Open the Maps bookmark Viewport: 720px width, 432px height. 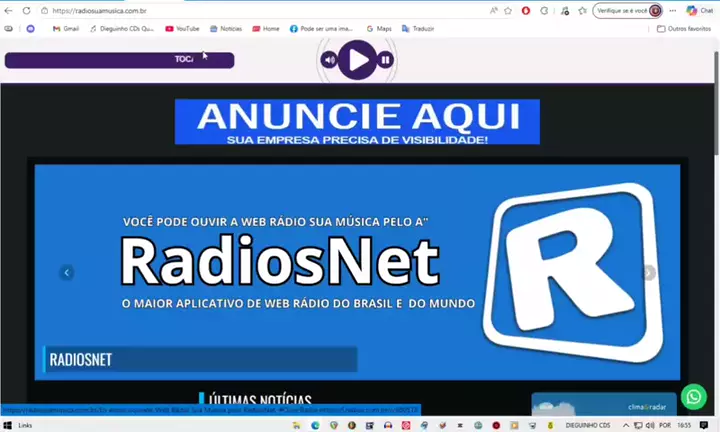pyautogui.click(x=379, y=28)
